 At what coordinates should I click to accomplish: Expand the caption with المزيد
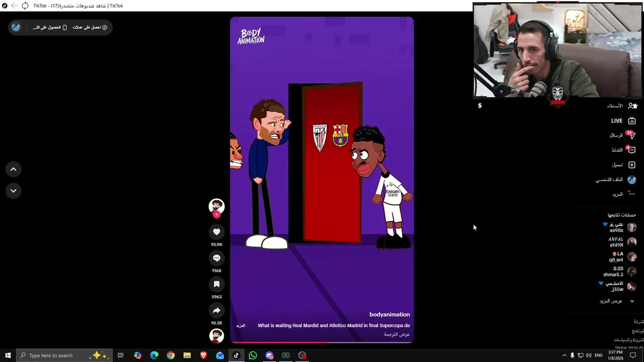point(240,325)
